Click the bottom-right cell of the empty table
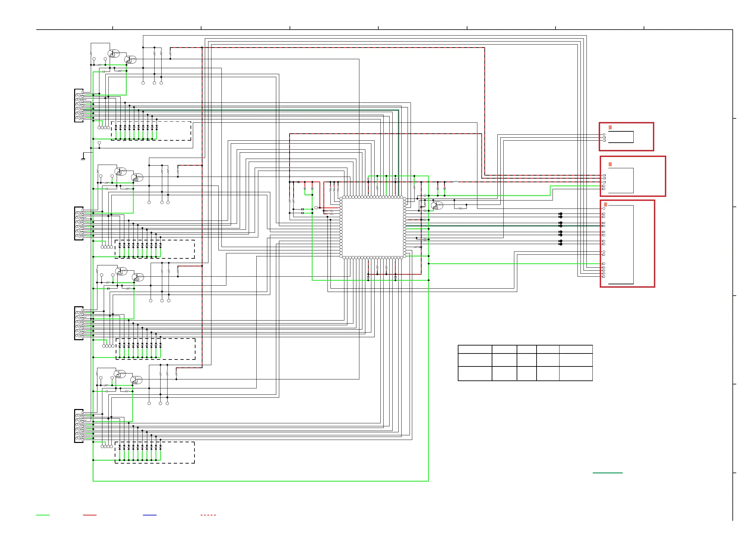This screenshot has width=754, height=560. point(575,373)
